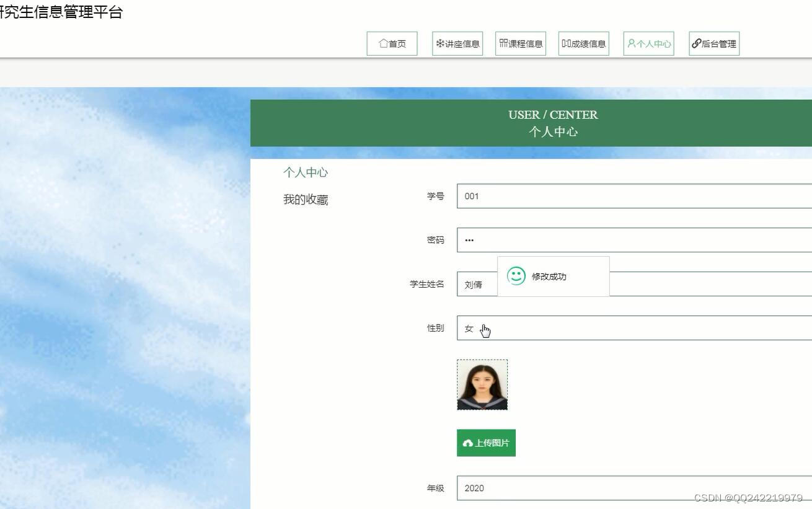Click the chain-link icon on 后台管理

pos(695,43)
